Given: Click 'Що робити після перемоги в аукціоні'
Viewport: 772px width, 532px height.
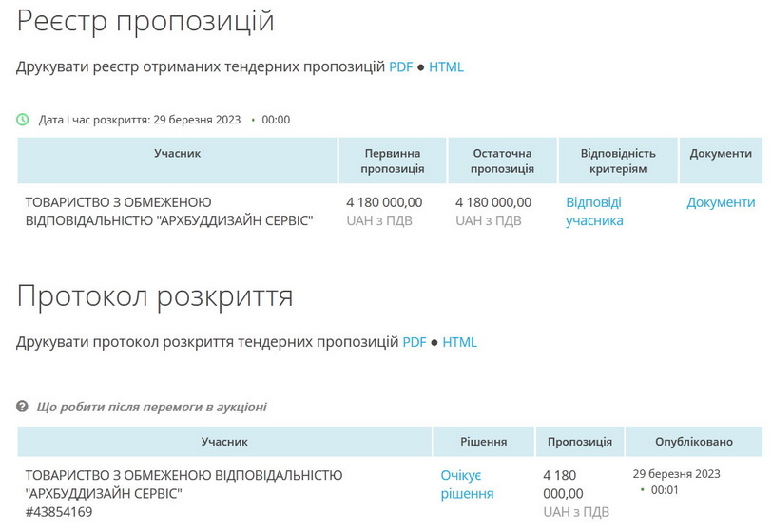Looking at the screenshot, I should pyautogui.click(x=151, y=407).
